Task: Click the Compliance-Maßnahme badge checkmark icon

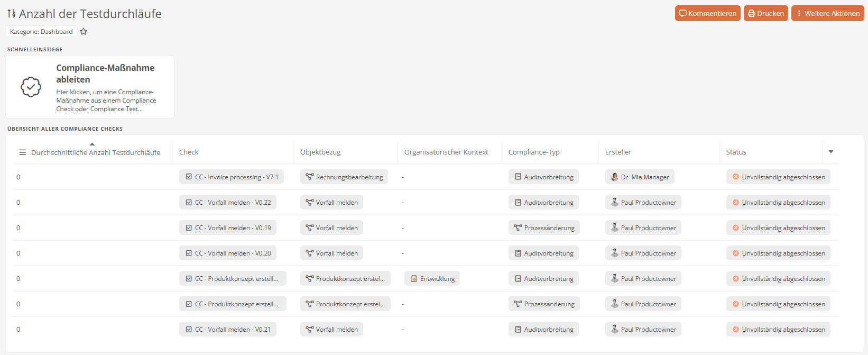Action: click(x=31, y=87)
